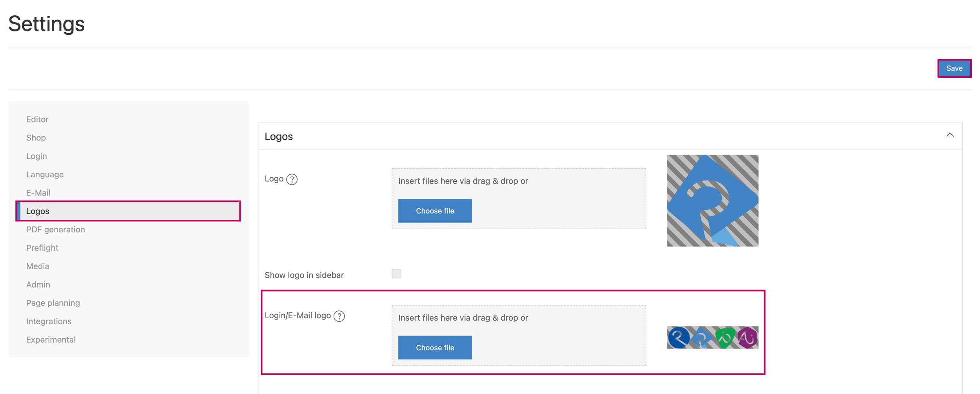This screenshot has width=980, height=394.
Task: Click the help icon next to Logo
Action: click(x=292, y=179)
